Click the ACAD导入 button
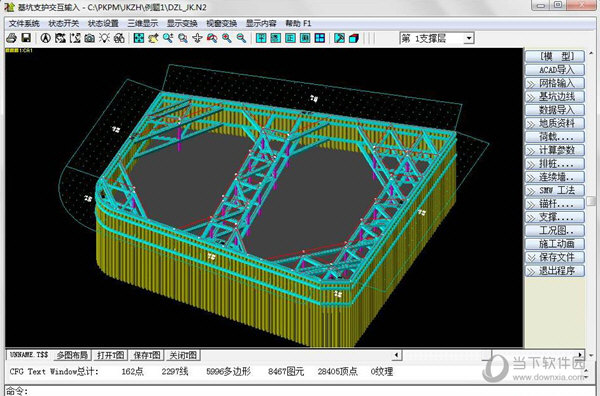600x396 pixels. (555, 70)
